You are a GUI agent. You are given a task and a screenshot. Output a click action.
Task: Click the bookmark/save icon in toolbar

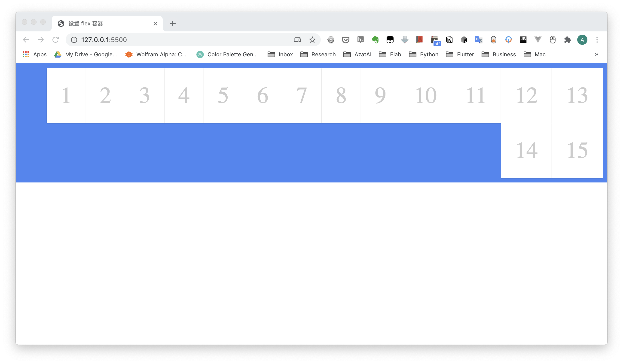(x=312, y=40)
